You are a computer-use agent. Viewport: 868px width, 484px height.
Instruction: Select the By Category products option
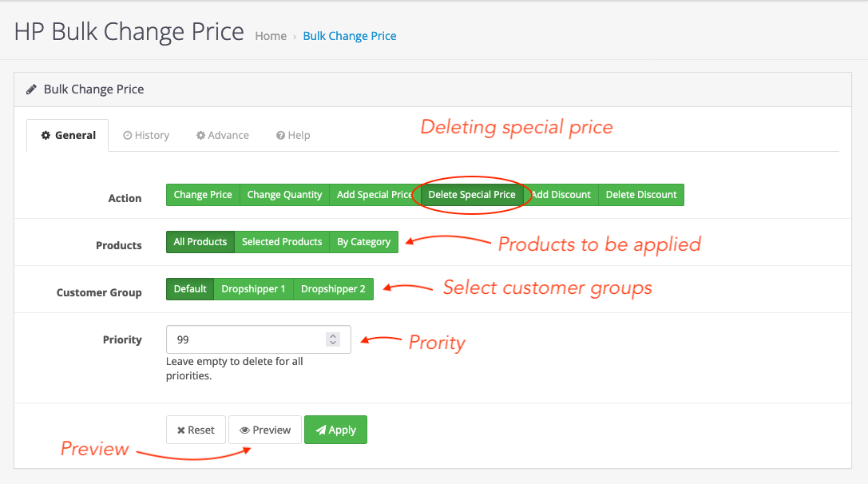point(363,241)
